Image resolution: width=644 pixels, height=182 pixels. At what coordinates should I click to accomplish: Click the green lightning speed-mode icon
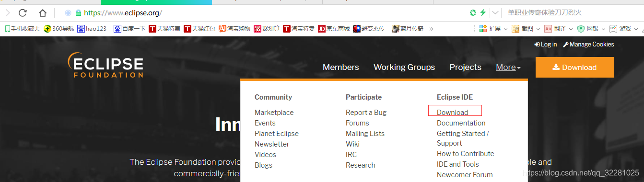coord(483,12)
